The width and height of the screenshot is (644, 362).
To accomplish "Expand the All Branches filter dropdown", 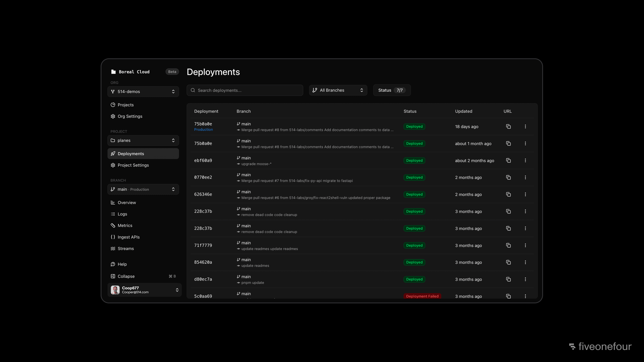I will [x=338, y=90].
